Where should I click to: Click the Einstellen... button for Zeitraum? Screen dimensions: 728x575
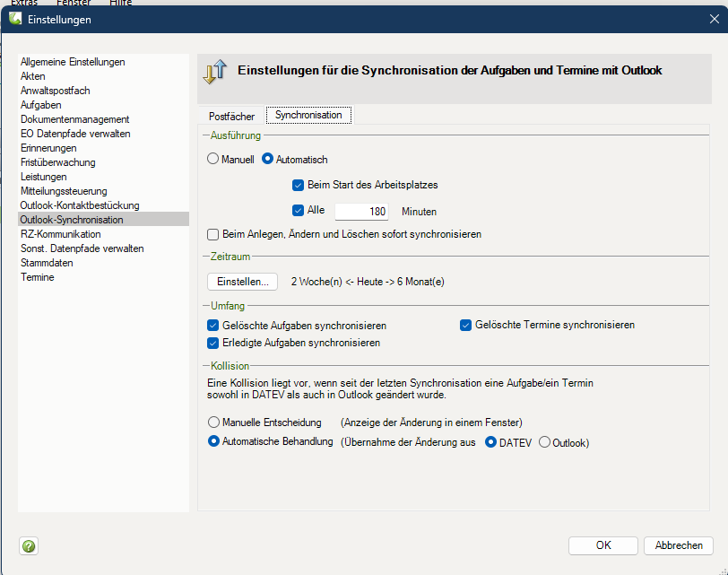click(x=242, y=282)
